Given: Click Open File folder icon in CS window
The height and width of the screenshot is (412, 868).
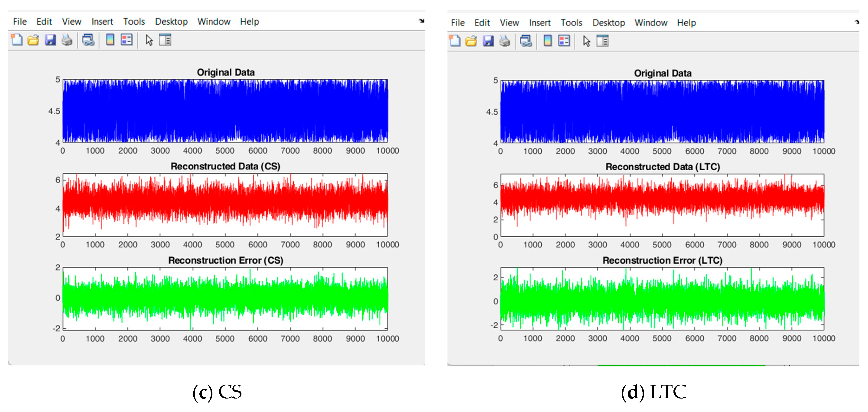Looking at the screenshot, I should [33, 40].
